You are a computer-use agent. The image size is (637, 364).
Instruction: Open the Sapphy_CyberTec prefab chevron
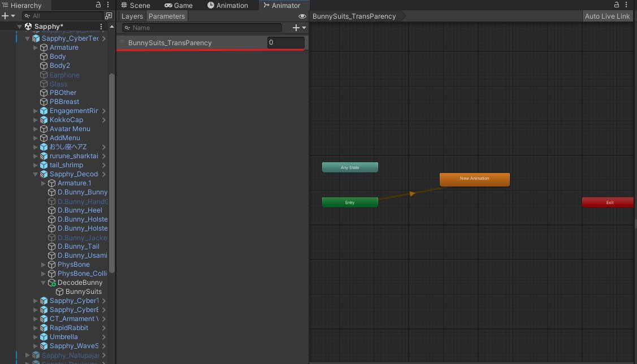tap(104, 38)
